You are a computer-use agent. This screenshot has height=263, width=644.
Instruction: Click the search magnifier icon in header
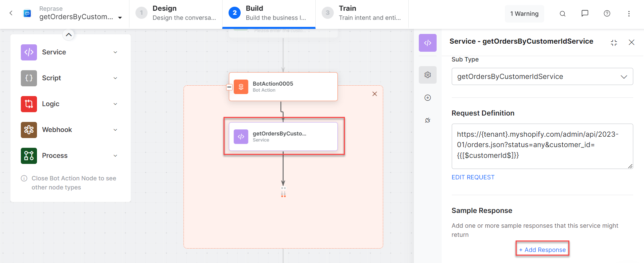[x=562, y=14]
